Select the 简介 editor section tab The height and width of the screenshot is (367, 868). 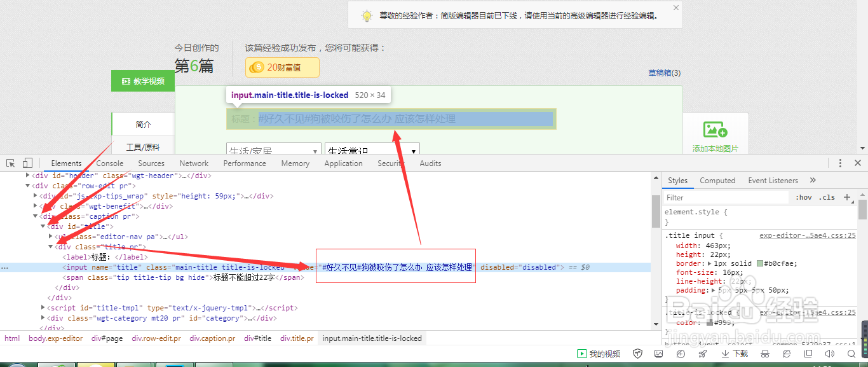point(144,124)
